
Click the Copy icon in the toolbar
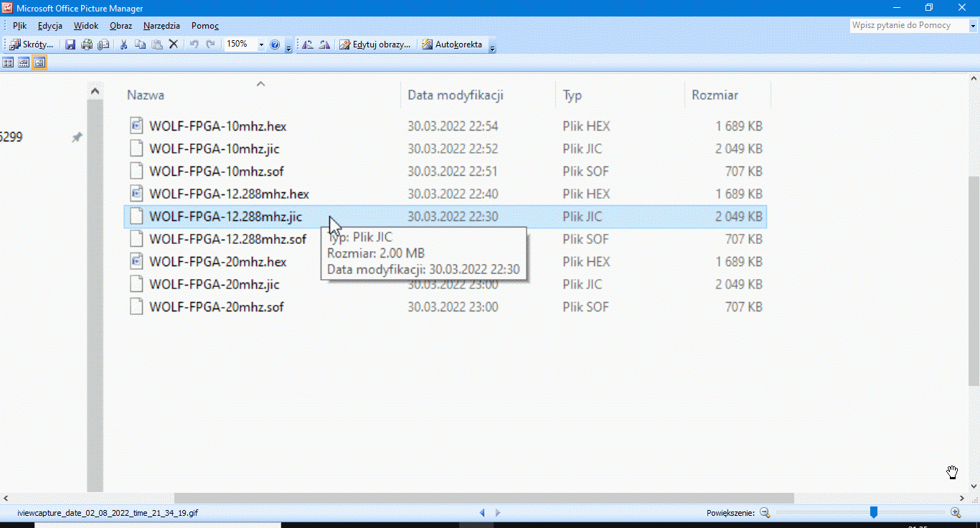pyautogui.click(x=140, y=44)
